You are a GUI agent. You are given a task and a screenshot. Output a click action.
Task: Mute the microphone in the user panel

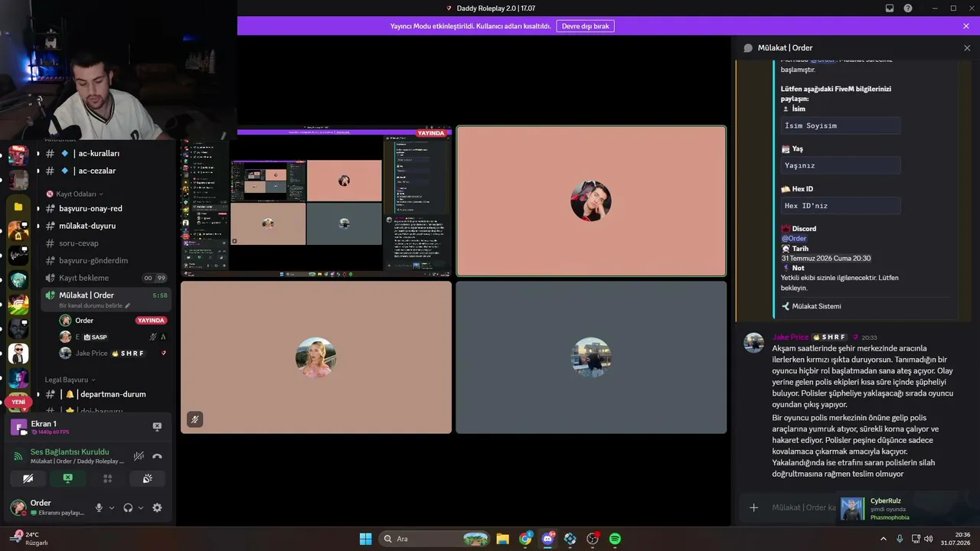(x=99, y=507)
